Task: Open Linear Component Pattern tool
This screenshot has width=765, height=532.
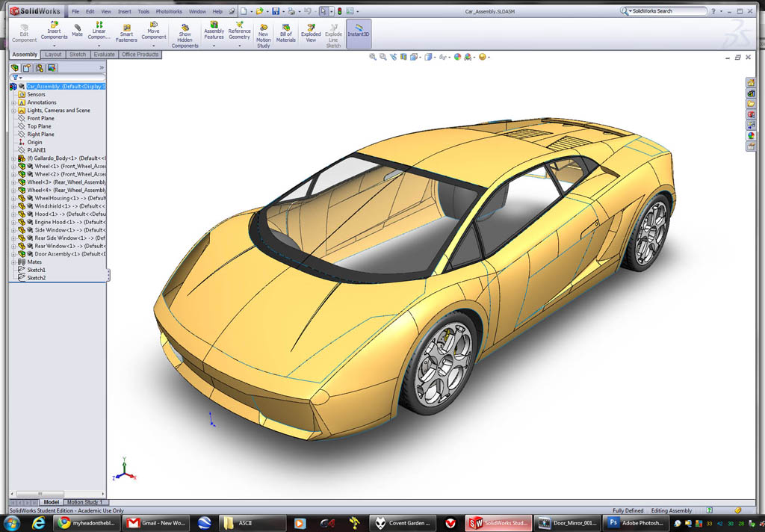Action: (x=99, y=30)
